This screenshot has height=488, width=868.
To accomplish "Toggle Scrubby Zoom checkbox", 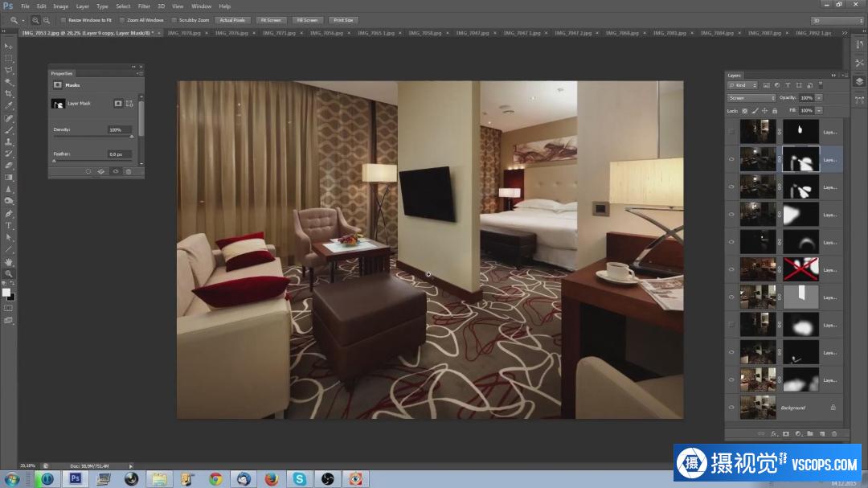I will 174,20.
